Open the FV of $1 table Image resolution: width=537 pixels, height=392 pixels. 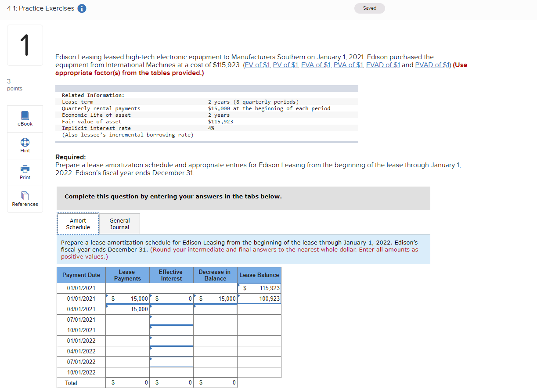[x=257, y=65]
